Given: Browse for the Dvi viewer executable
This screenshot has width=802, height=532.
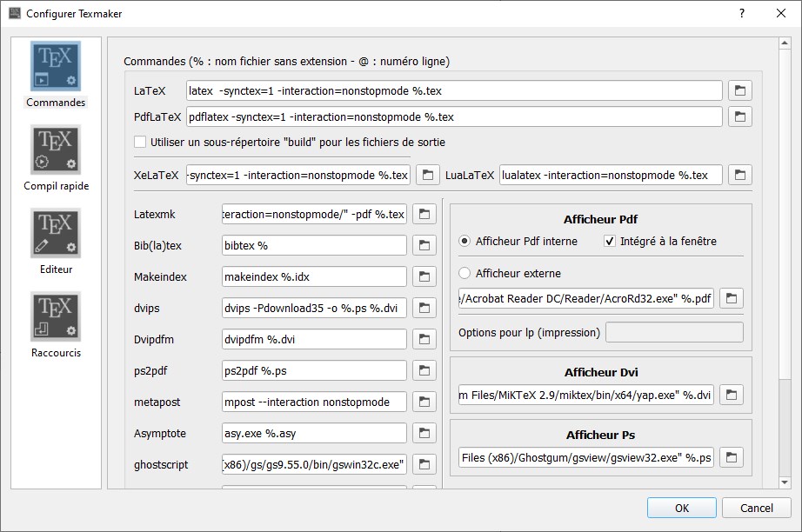Looking at the screenshot, I should [732, 395].
